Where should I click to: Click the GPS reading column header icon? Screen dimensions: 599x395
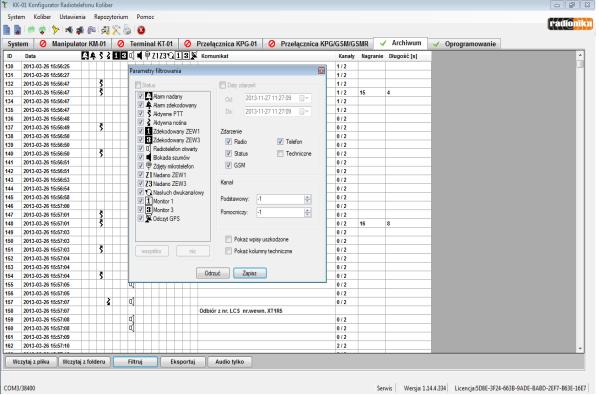(x=194, y=56)
